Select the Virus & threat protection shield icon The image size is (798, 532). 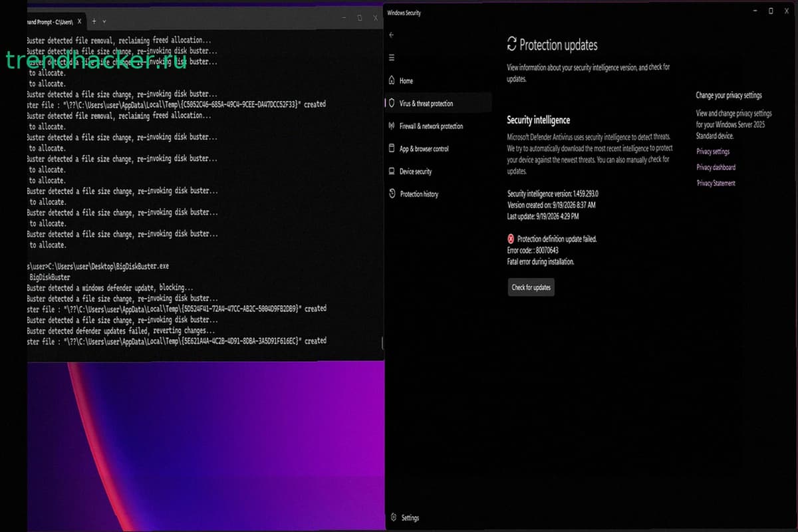tap(392, 103)
